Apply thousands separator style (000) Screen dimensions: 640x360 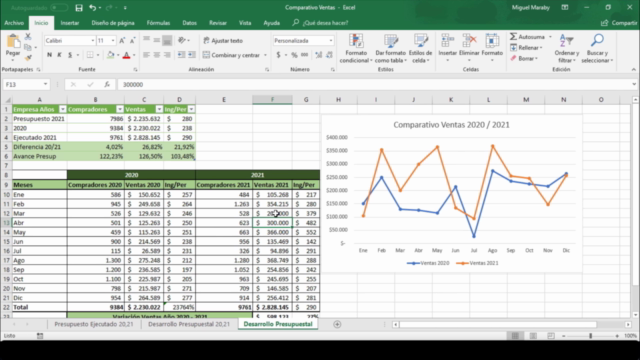coord(304,55)
